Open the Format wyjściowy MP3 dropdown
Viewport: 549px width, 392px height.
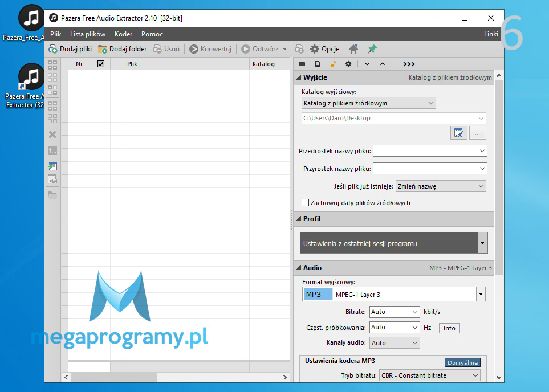[x=481, y=294]
